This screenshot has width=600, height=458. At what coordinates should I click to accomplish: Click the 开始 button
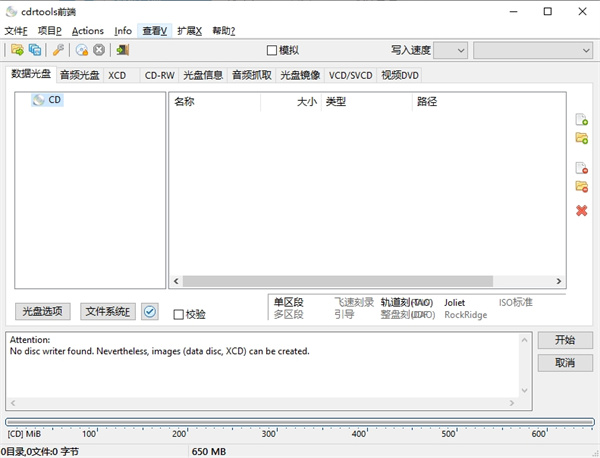coord(565,340)
